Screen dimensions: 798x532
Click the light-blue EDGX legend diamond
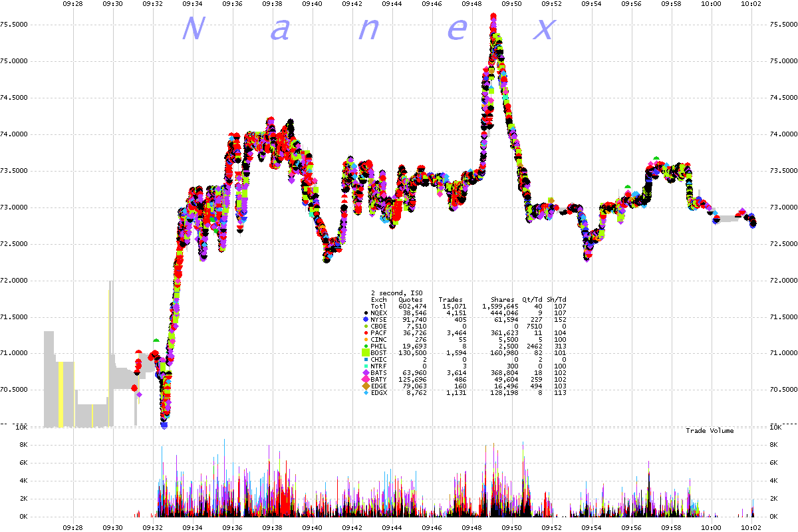click(x=365, y=393)
